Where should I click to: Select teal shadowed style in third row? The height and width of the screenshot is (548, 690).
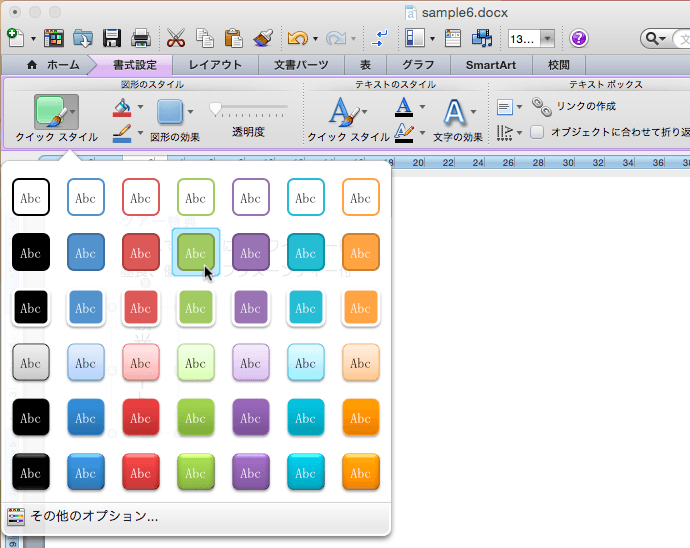coord(306,307)
